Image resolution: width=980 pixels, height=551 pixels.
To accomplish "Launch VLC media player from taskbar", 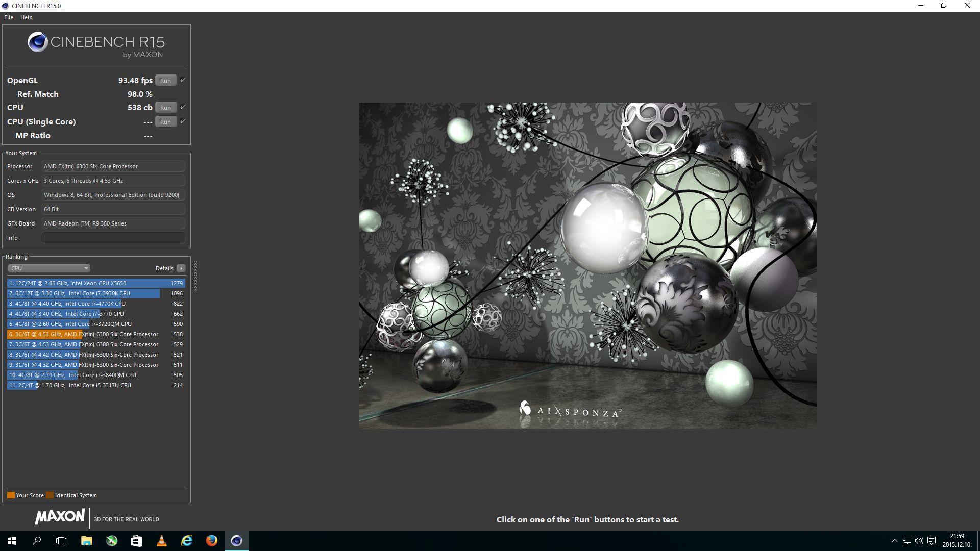I will [x=162, y=541].
